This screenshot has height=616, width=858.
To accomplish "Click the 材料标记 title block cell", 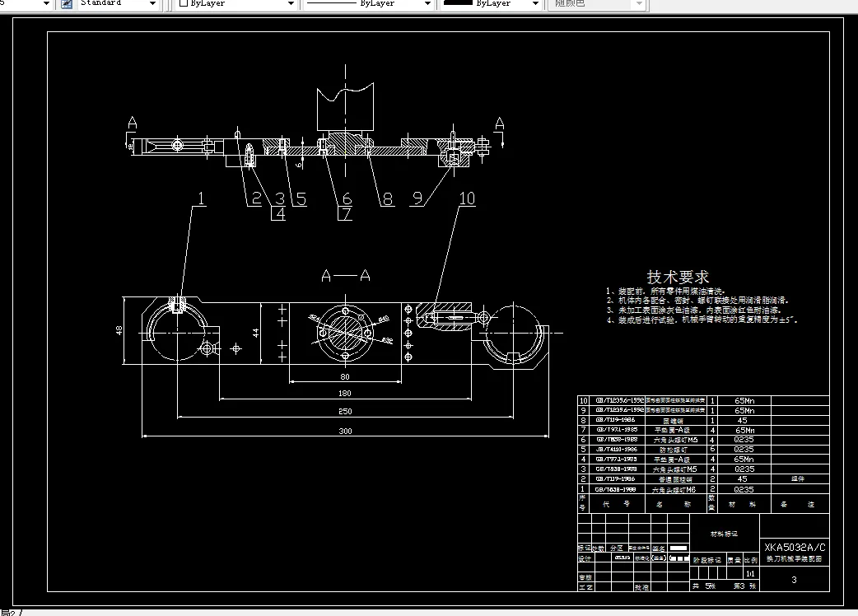I will click(724, 534).
